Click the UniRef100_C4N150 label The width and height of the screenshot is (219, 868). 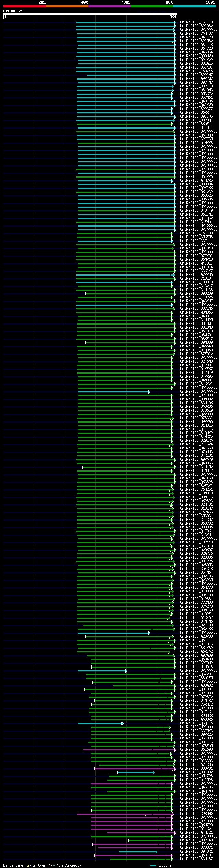196,467
